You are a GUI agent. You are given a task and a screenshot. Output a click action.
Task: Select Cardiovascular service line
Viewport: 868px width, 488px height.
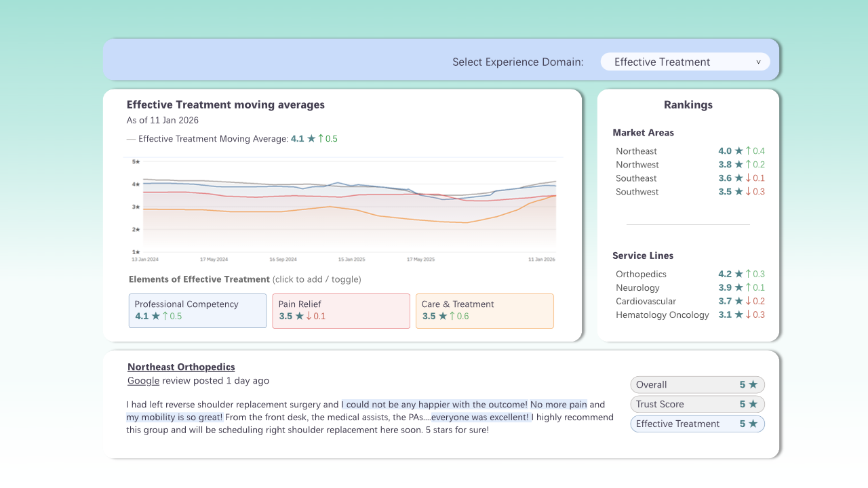[x=646, y=301]
